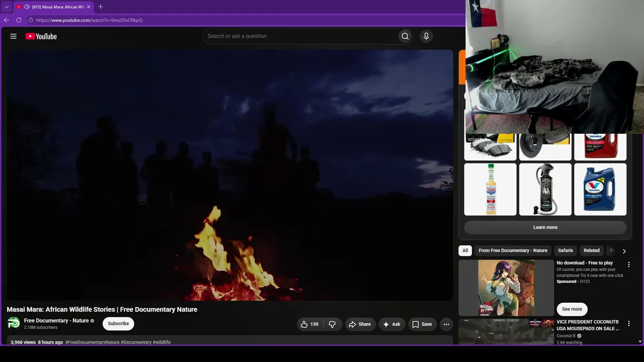This screenshot has width=644, height=362.
Task: Open a new browser tab
Action: click(x=101, y=7)
